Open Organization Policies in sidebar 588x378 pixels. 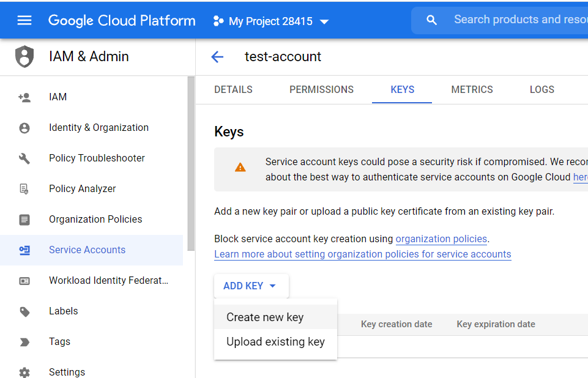(92, 220)
